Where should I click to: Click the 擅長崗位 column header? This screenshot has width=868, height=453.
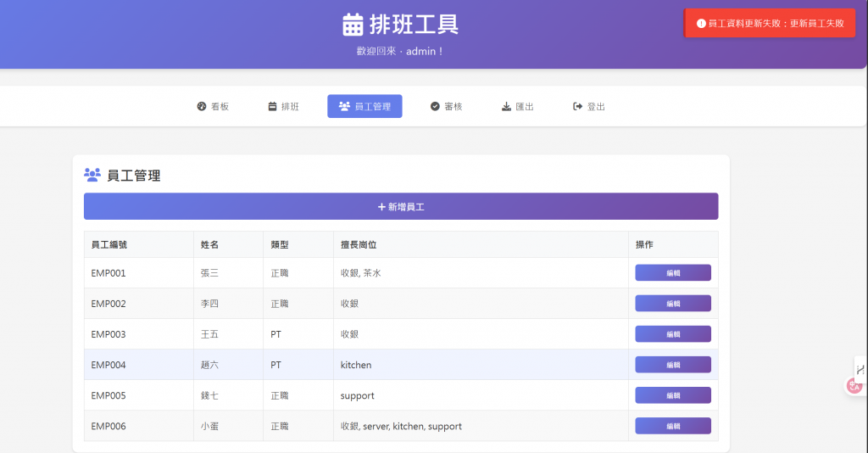pos(359,245)
